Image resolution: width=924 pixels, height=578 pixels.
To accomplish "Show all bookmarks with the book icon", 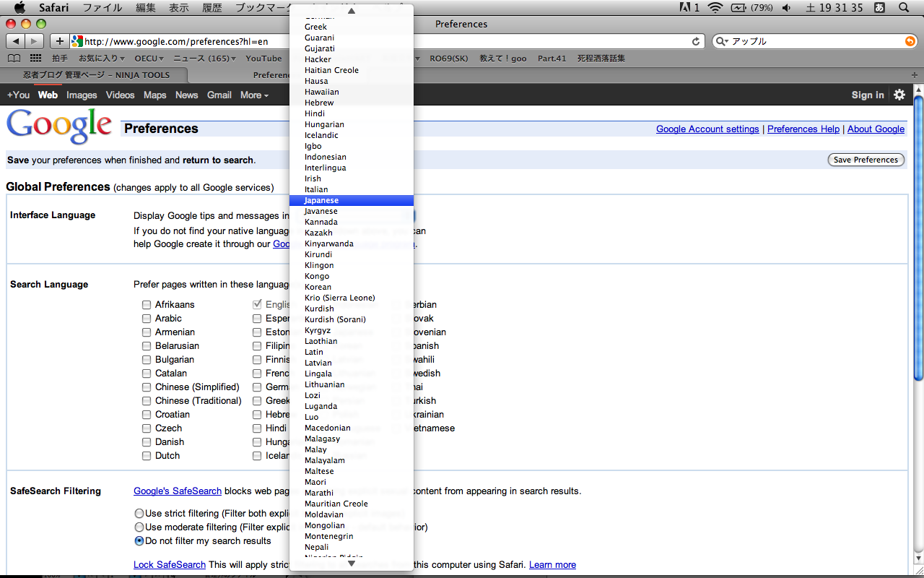I will [x=14, y=59].
